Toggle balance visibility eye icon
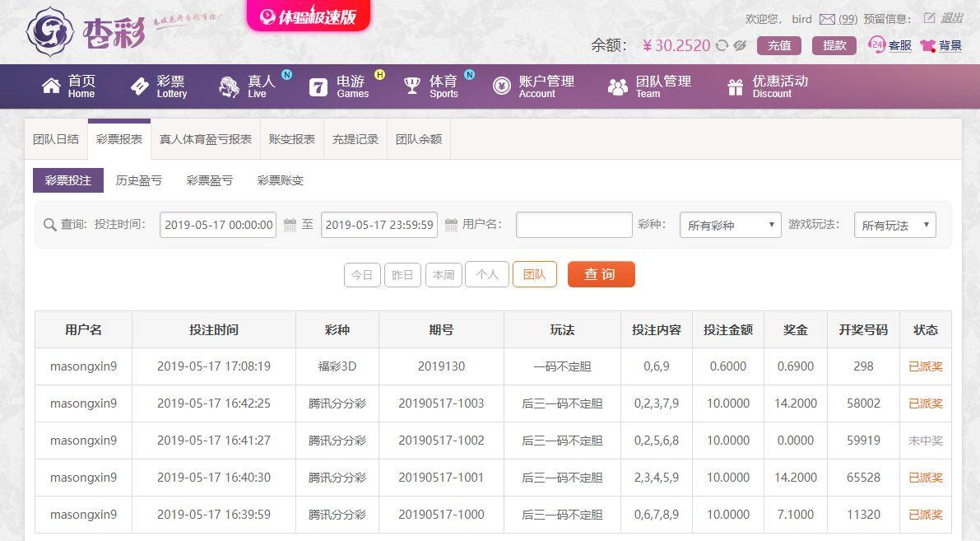The width and height of the screenshot is (980, 541). coord(740,45)
